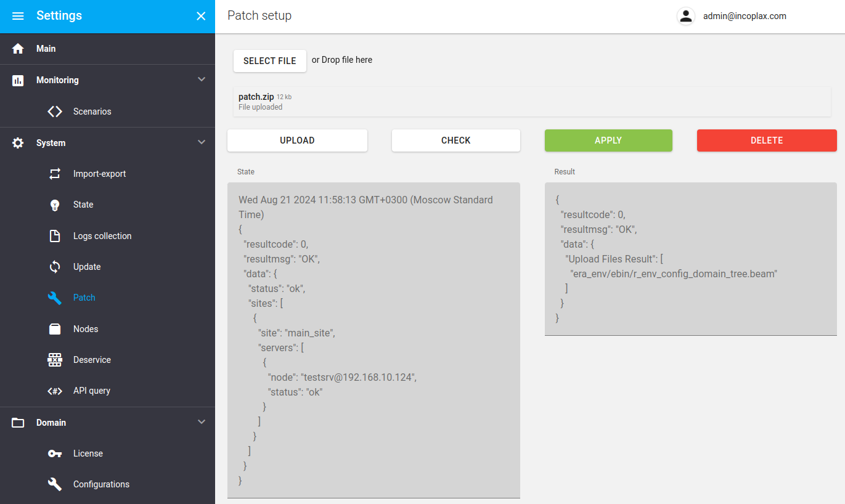Click the Deservice grid icon
845x504 pixels.
(55, 360)
